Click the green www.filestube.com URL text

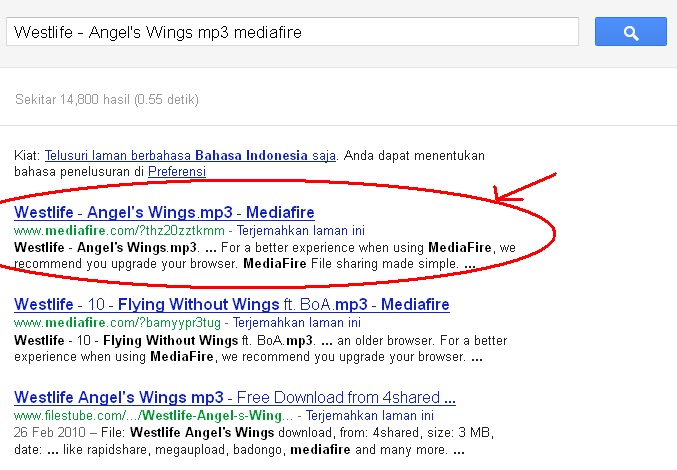153,415
